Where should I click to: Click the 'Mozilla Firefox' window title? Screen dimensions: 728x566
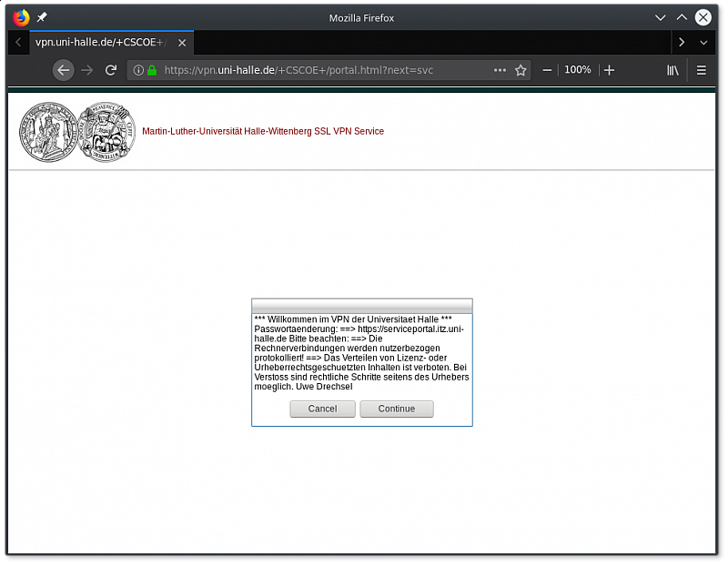(361, 18)
